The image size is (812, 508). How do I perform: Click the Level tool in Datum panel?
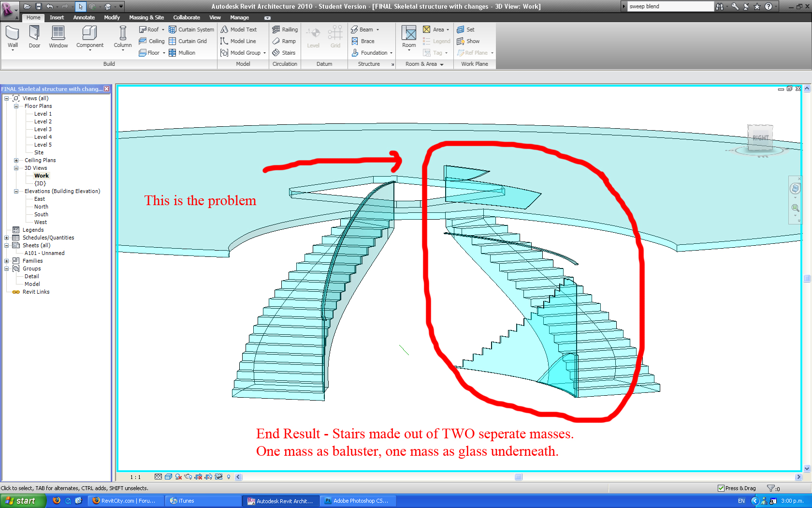313,38
